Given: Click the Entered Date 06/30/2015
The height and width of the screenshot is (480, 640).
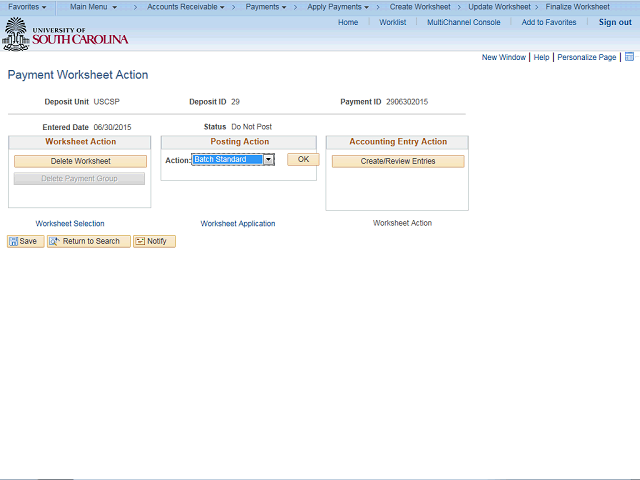Looking at the screenshot, I should (x=112, y=127).
